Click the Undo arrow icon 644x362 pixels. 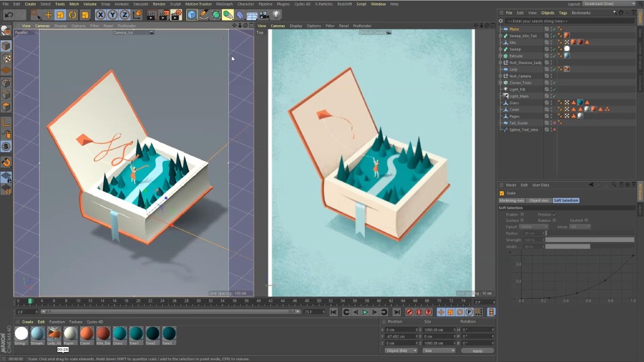pos(8,14)
